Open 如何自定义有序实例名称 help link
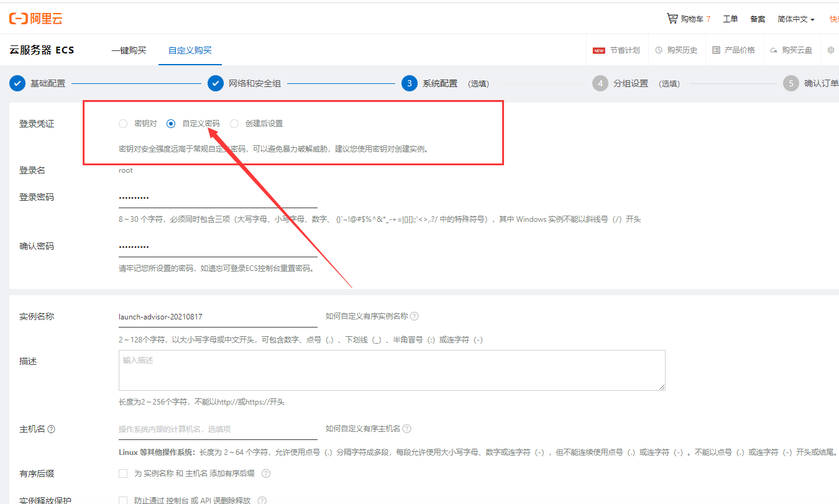This screenshot has width=839, height=504. [x=367, y=316]
